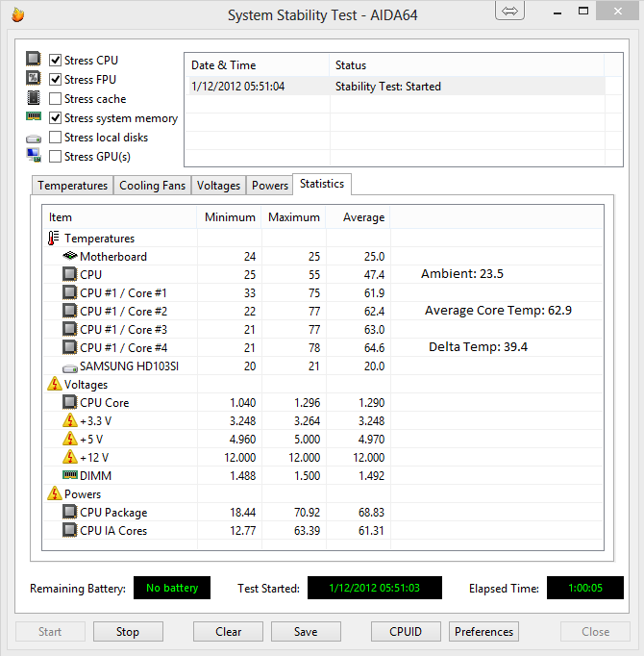
Task: Open Preferences
Action: (483, 631)
